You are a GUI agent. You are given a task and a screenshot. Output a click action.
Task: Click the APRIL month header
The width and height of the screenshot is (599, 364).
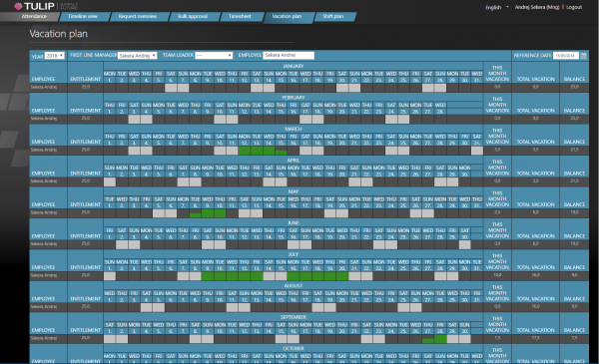click(293, 161)
